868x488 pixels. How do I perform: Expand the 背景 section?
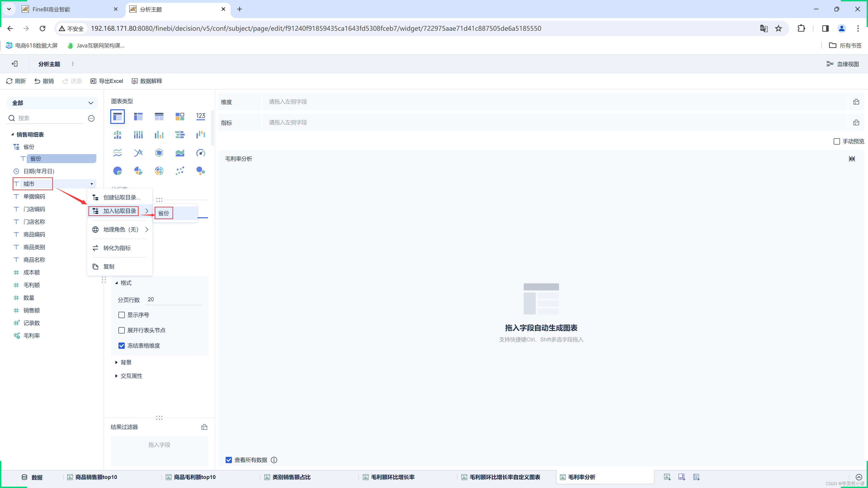116,362
